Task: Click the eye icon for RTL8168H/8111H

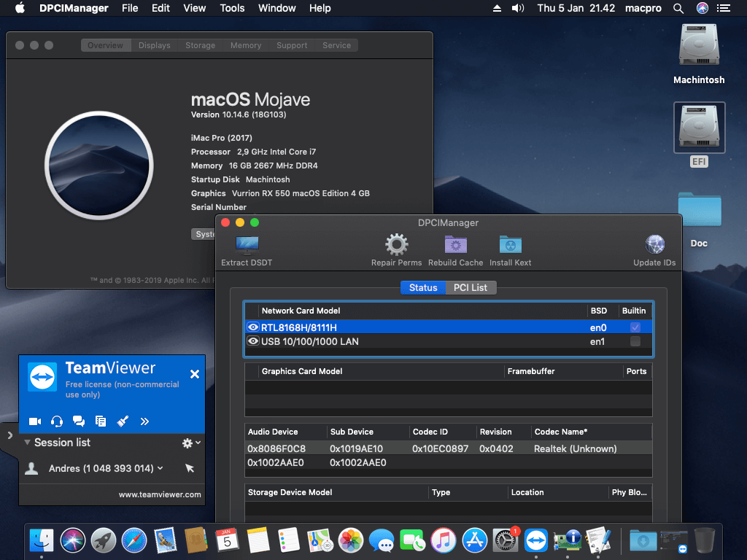Action: pyautogui.click(x=253, y=327)
